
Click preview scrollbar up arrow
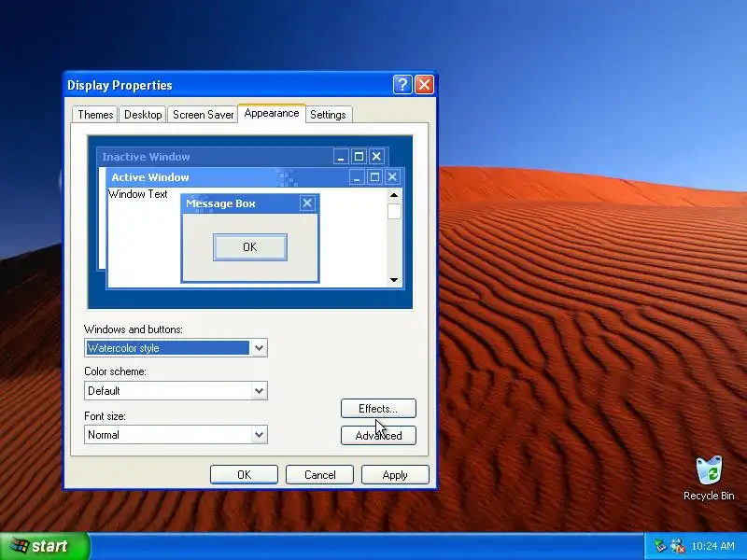point(394,195)
